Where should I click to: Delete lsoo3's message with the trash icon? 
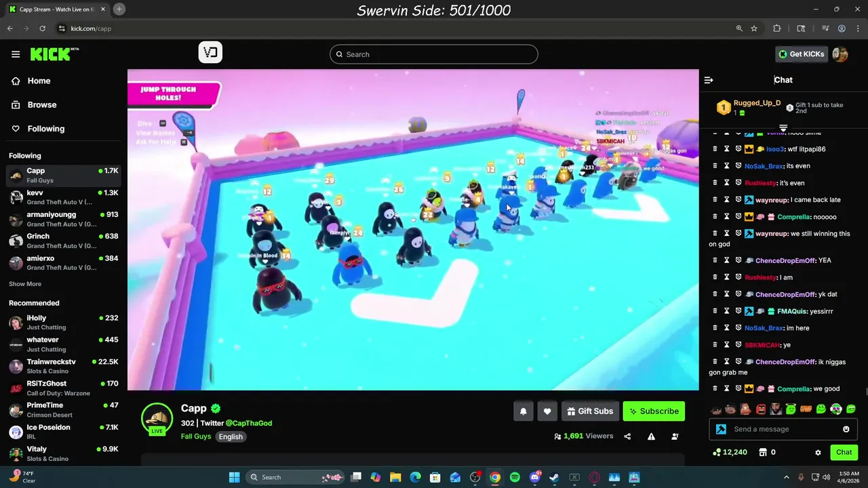pyautogui.click(x=715, y=149)
